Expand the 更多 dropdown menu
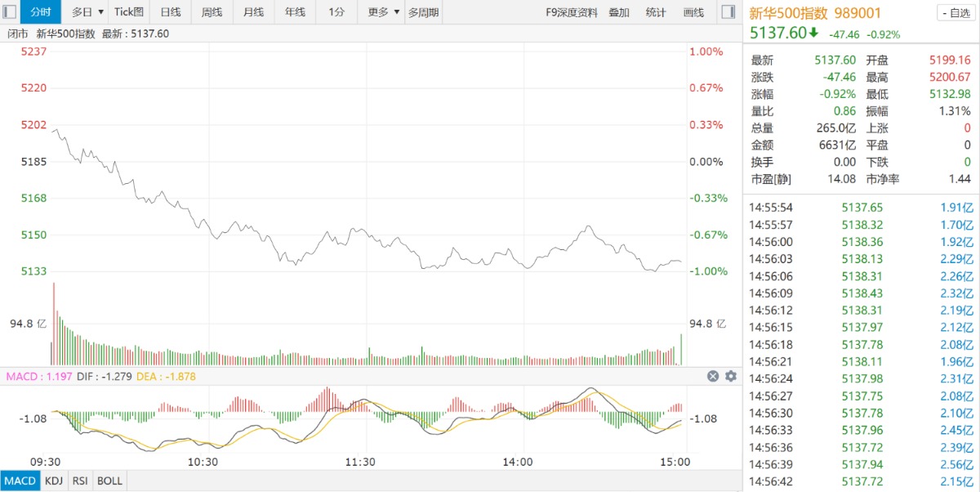Image resolution: width=980 pixels, height=492 pixels. [x=383, y=12]
